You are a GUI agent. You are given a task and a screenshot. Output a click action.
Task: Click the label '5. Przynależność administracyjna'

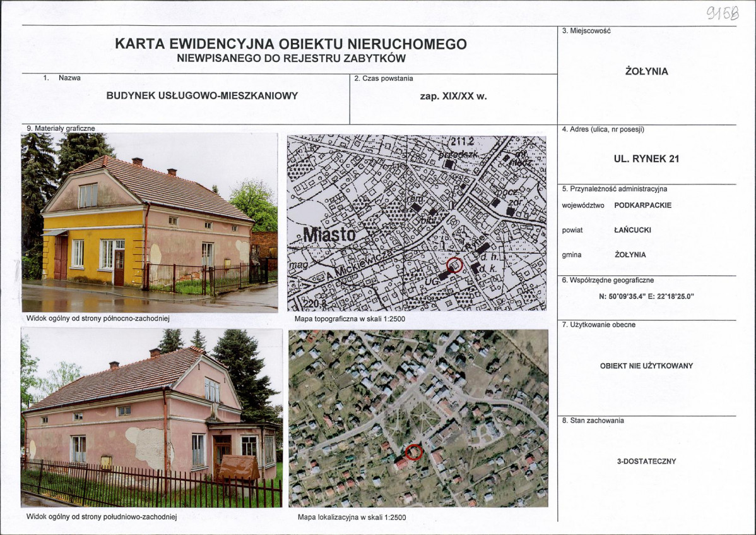tap(615, 189)
